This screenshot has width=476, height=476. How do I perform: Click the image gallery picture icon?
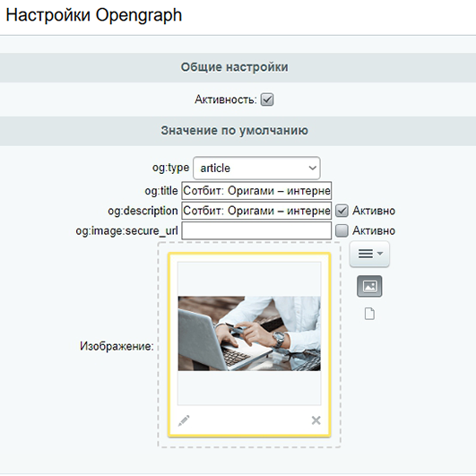(x=369, y=286)
